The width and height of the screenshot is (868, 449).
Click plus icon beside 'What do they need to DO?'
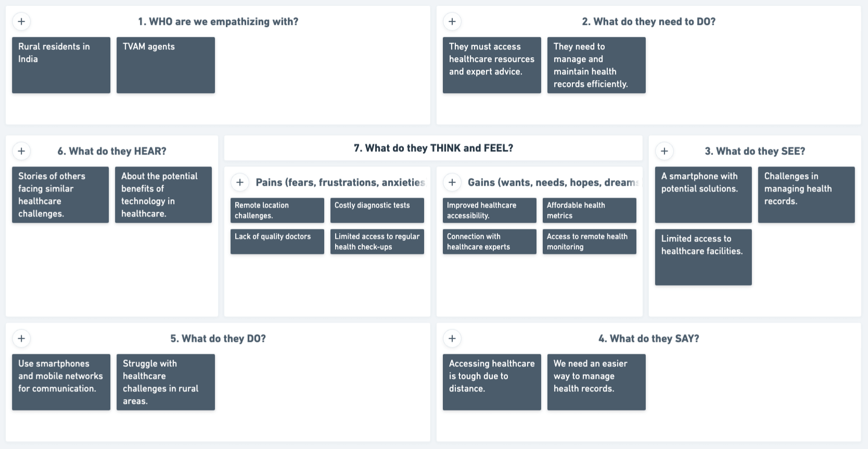pyautogui.click(x=452, y=21)
